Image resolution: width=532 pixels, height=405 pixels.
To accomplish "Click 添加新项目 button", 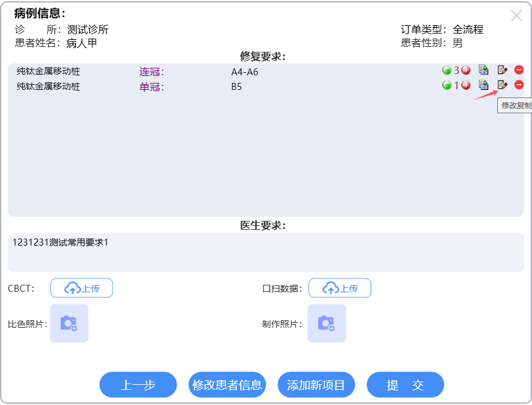I will pos(316,385).
